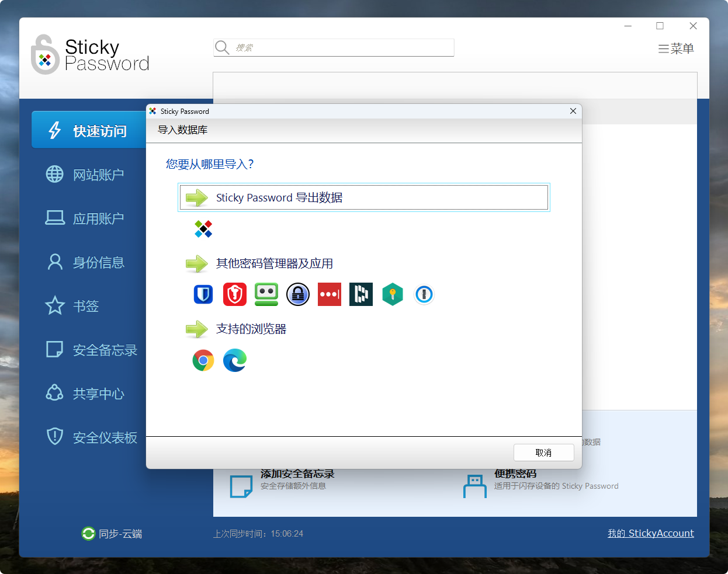Open 我的 StickyAccount link

(651, 533)
